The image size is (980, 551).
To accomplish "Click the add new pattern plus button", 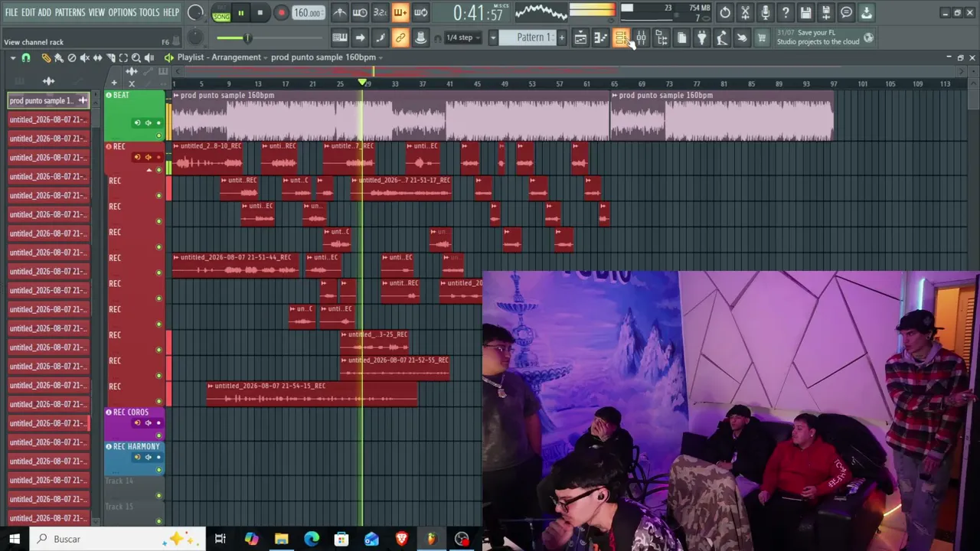I will (x=561, y=37).
